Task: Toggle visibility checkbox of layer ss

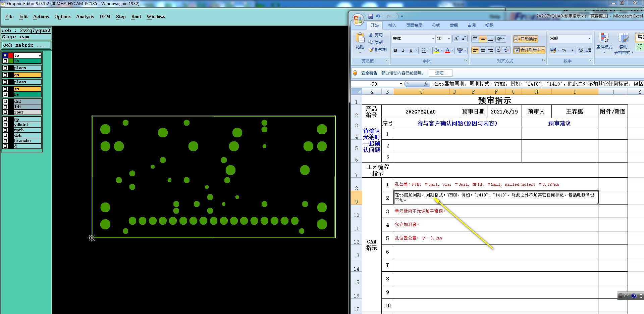Action: click(5, 89)
